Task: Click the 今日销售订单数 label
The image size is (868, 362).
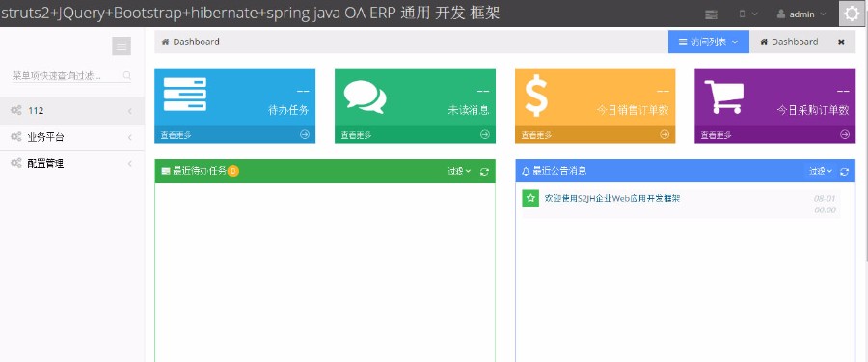Action: click(633, 110)
